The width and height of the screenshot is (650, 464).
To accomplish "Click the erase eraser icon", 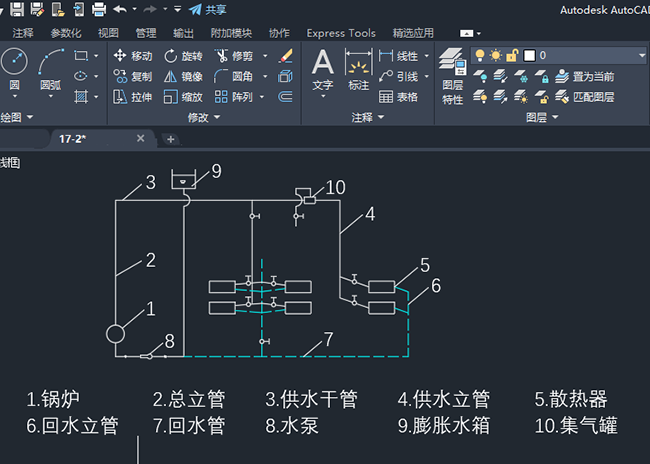I will [x=286, y=56].
